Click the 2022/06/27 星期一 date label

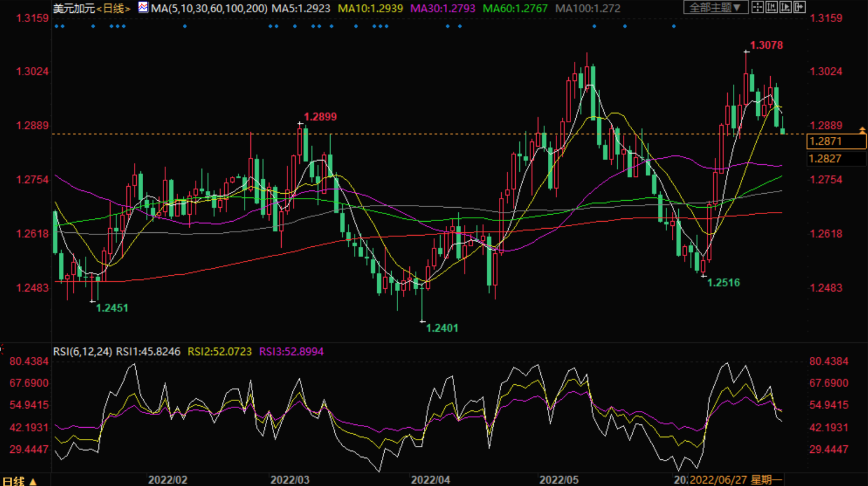tap(735, 480)
